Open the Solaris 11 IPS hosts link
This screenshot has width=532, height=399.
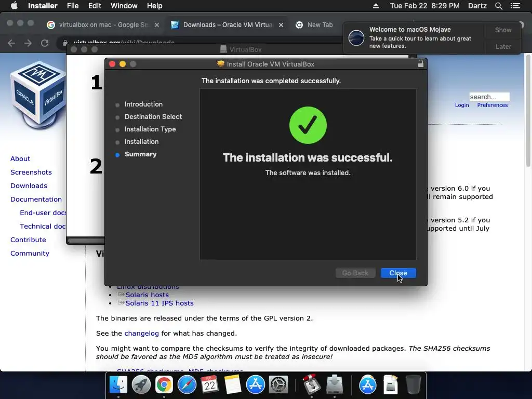[x=159, y=303]
